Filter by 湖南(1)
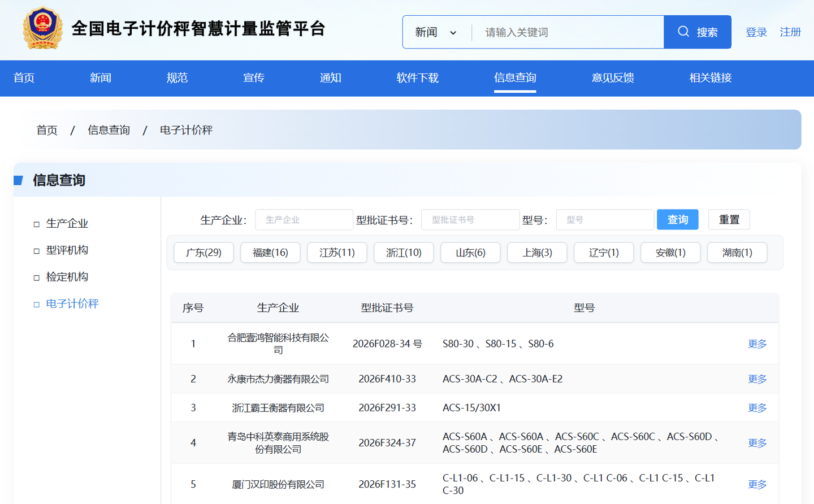The width and height of the screenshot is (814, 504). [x=737, y=253]
